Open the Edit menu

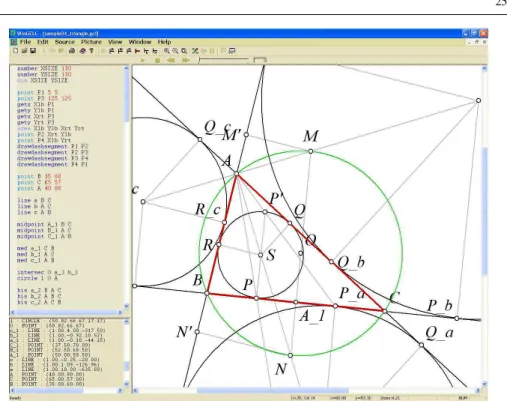(x=43, y=42)
